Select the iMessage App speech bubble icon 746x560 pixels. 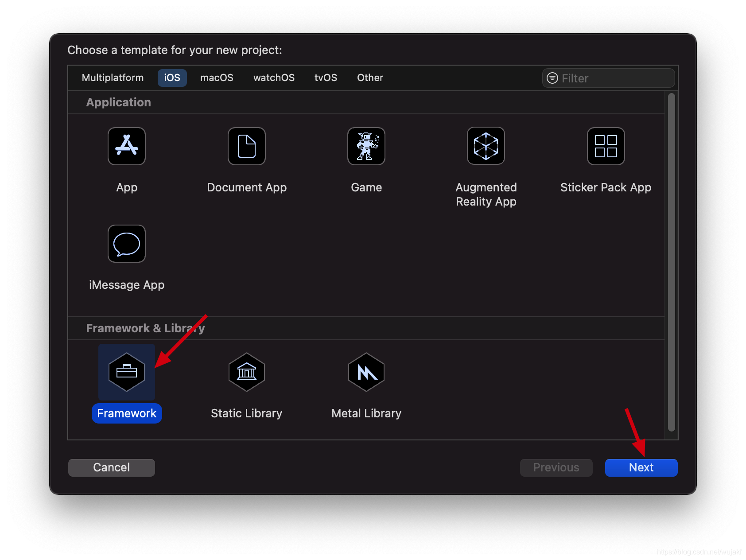[127, 244]
